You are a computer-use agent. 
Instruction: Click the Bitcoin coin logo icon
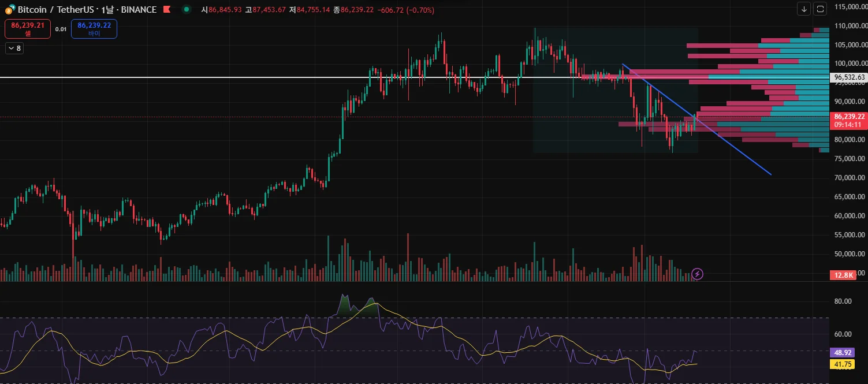(x=10, y=10)
